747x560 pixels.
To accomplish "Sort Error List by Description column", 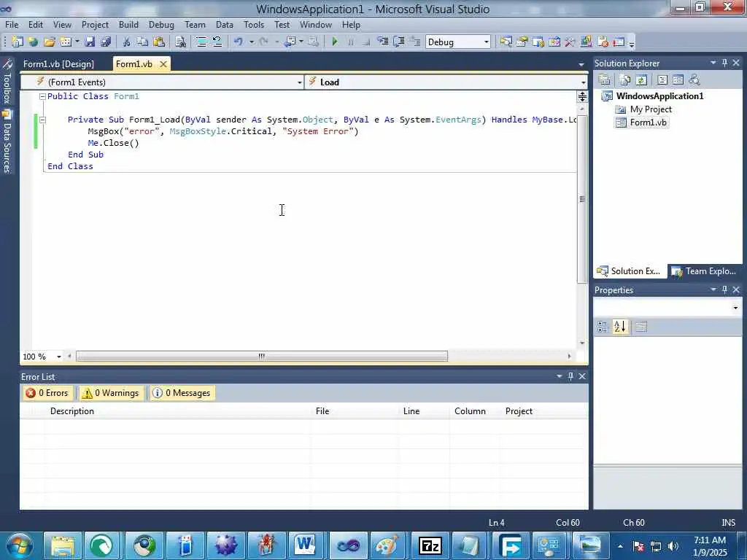I will [x=72, y=411].
